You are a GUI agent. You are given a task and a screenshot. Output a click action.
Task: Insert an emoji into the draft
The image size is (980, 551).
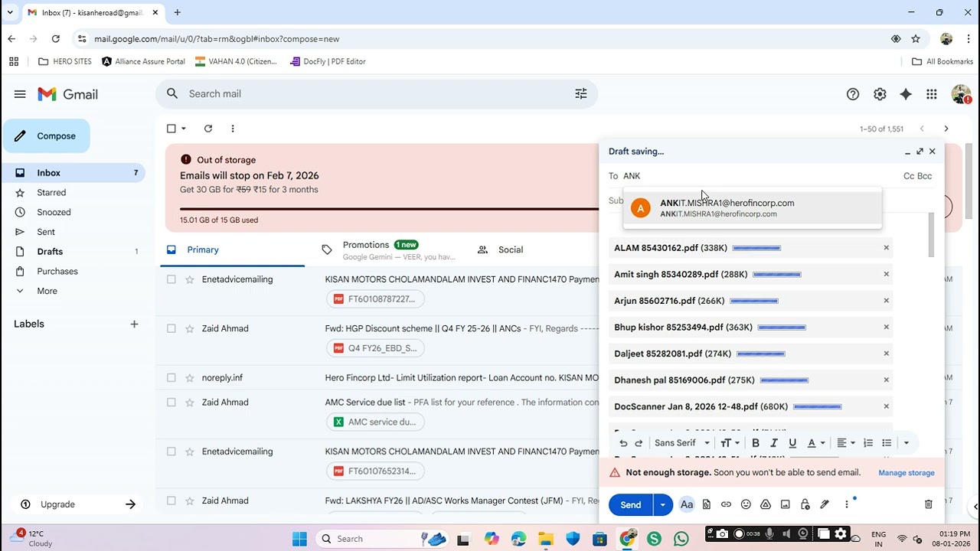746,504
